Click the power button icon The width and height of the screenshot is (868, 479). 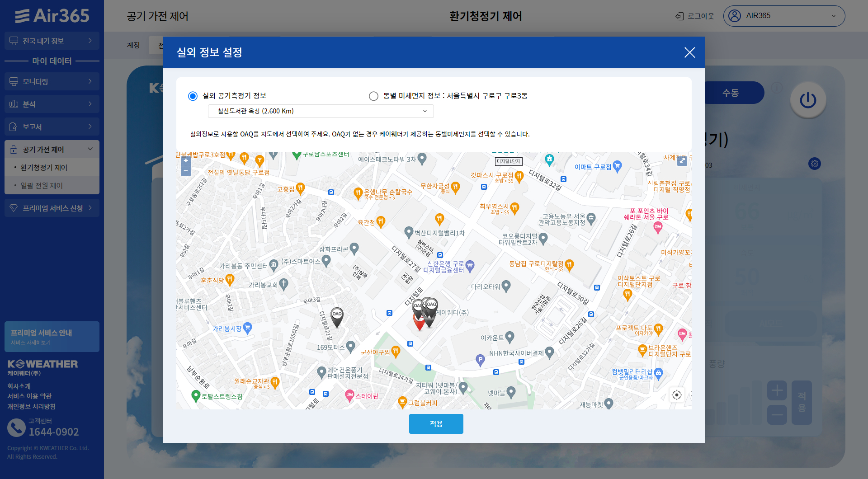(808, 100)
